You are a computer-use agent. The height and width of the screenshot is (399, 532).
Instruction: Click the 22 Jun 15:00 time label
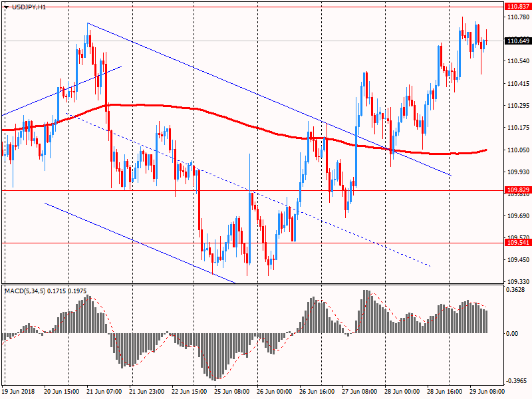190,391
